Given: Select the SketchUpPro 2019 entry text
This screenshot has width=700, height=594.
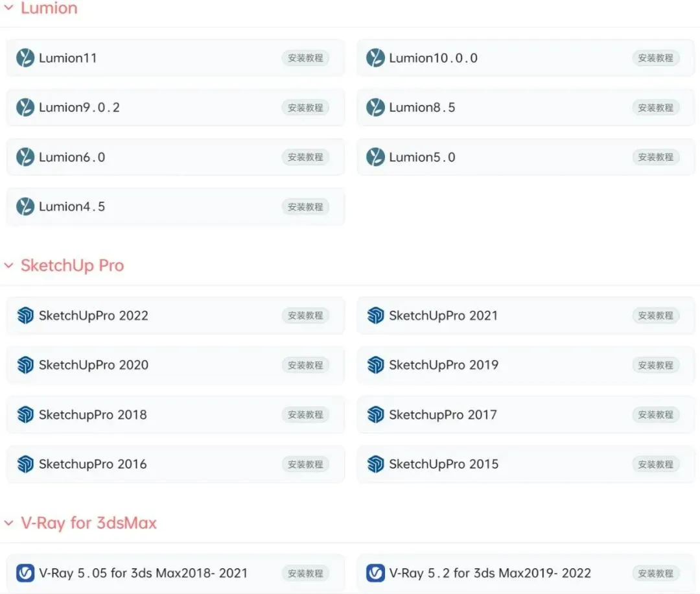Looking at the screenshot, I should (x=443, y=365).
